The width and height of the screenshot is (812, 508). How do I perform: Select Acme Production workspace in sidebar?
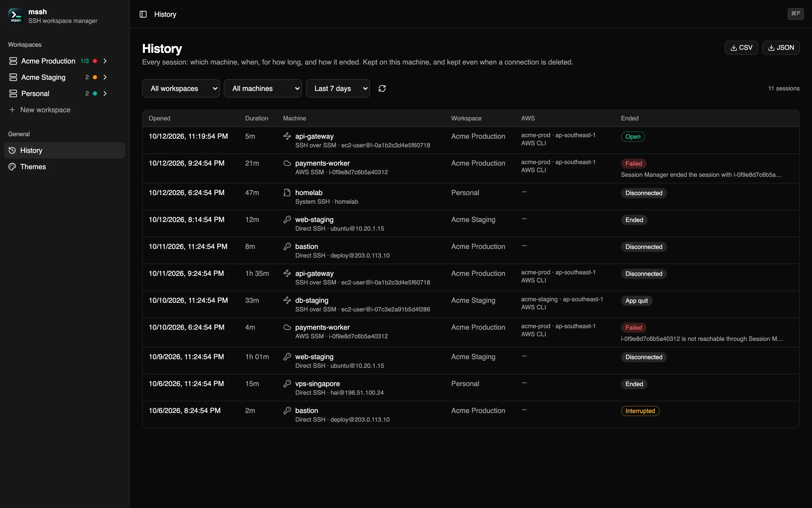point(48,61)
